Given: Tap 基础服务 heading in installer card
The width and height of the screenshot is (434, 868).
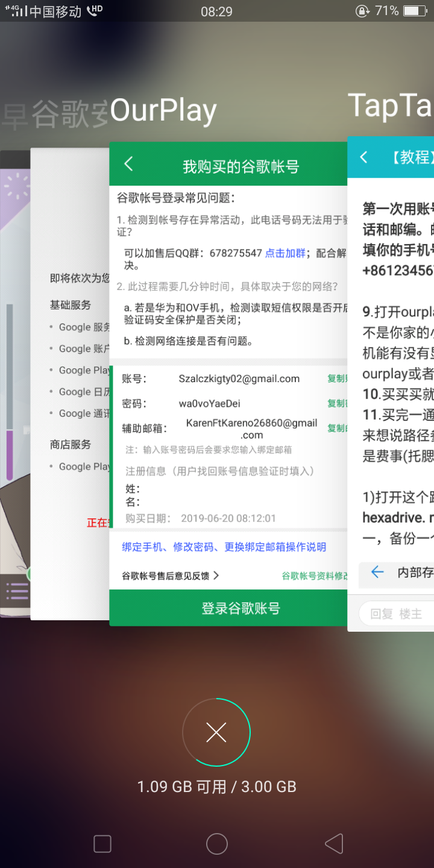Looking at the screenshot, I should 71,305.
